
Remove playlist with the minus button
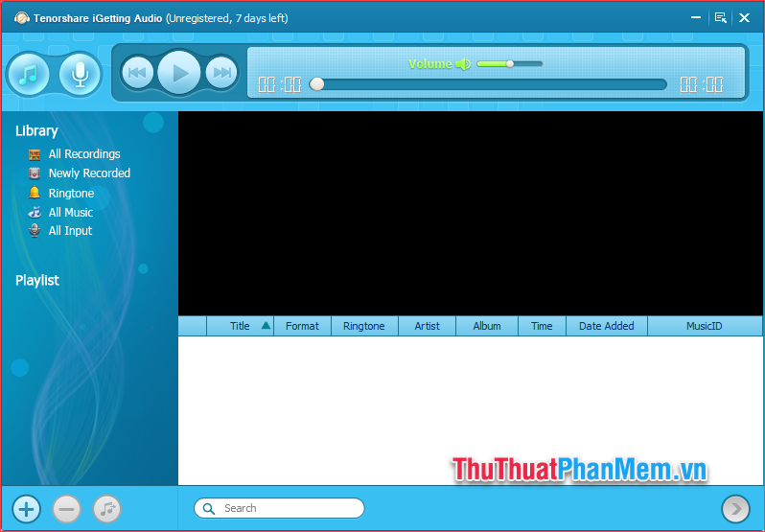pos(66,509)
